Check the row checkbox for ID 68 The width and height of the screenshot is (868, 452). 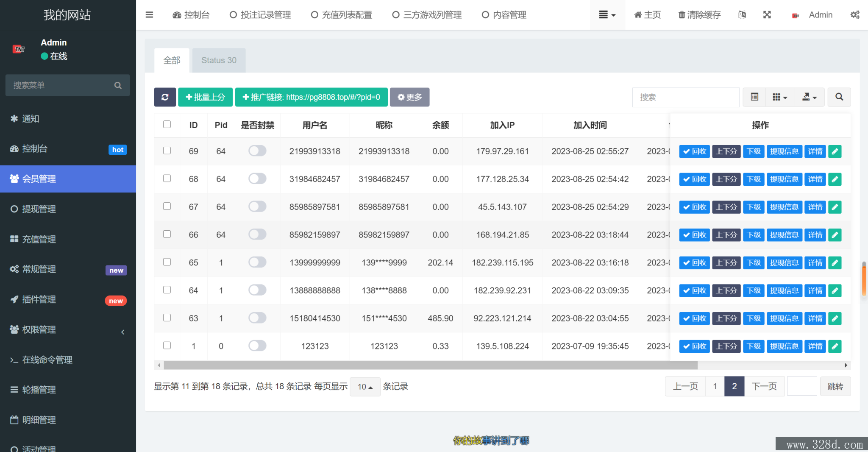167,179
